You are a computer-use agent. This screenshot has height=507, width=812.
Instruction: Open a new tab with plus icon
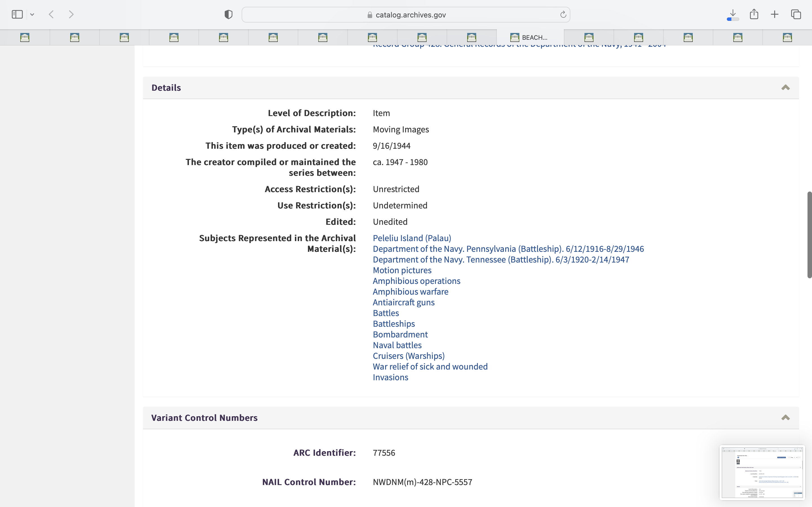click(775, 14)
